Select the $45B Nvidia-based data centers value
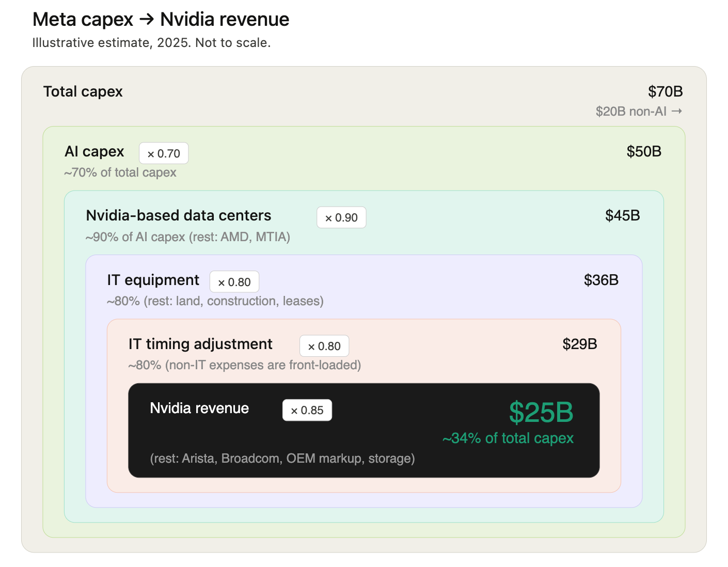 [x=623, y=215]
